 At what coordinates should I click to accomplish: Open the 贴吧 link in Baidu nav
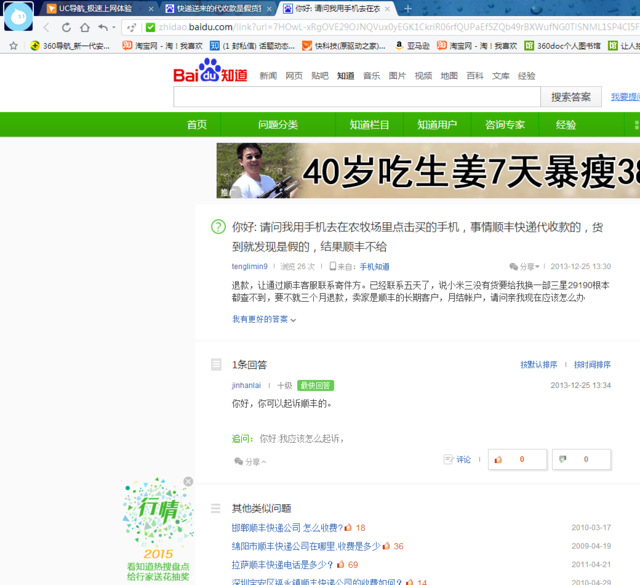tap(320, 76)
